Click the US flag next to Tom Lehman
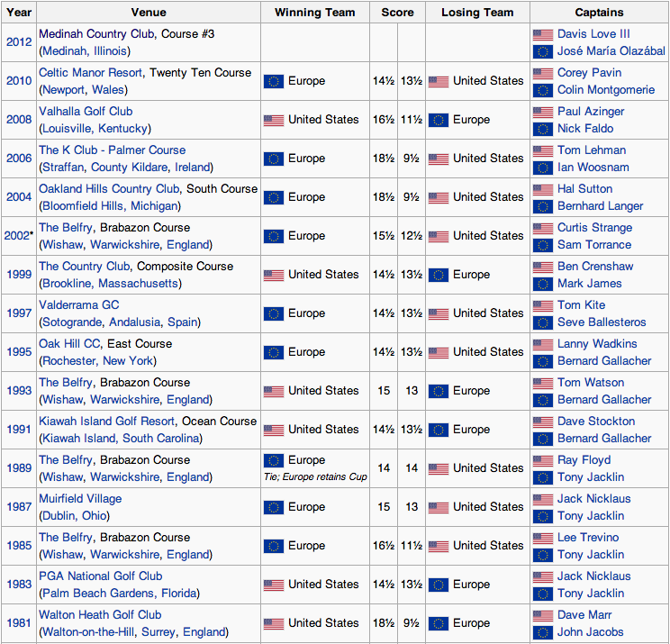The width and height of the screenshot is (670, 644). 543,150
